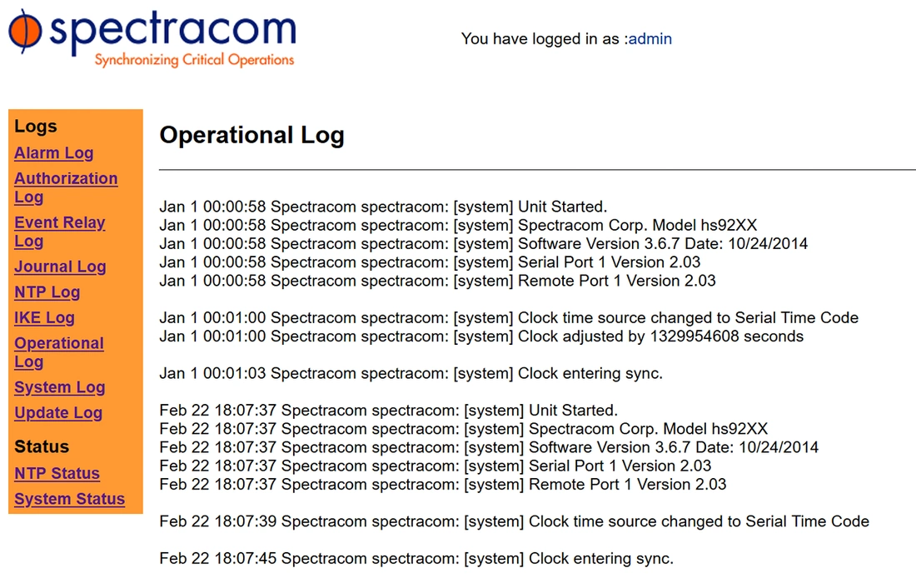Click the Spectracom orange globe logo icon
Screen dimensions: 916x588
(24, 31)
